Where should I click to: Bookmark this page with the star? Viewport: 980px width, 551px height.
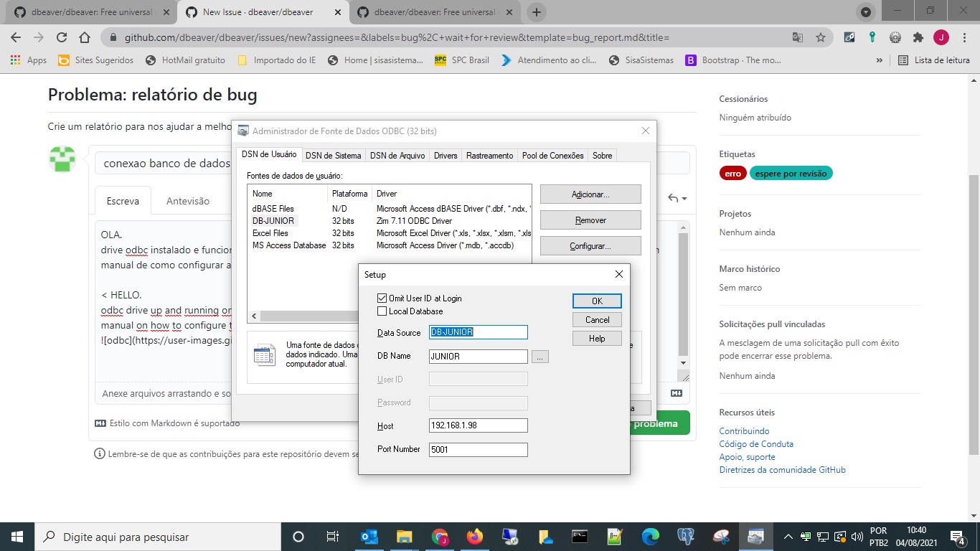pos(821,37)
